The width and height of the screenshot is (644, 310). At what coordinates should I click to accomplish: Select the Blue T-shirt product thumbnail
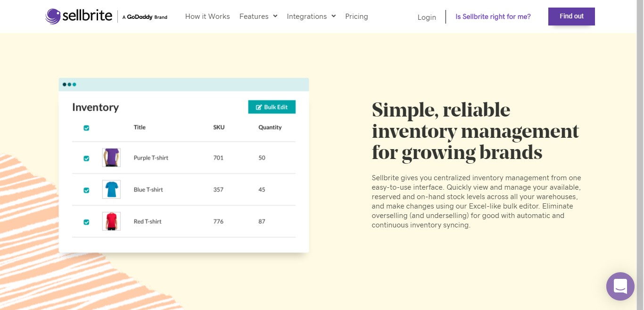(111, 189)
